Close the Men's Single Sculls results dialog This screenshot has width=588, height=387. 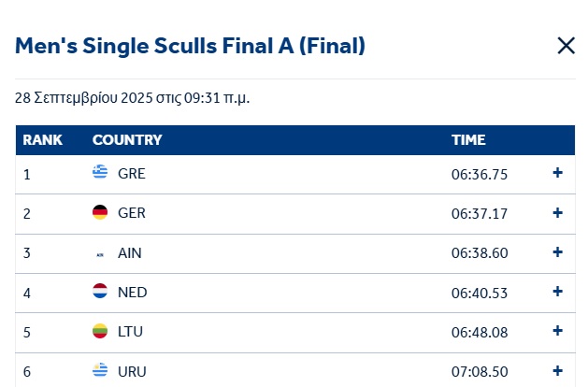coord(566,46)
